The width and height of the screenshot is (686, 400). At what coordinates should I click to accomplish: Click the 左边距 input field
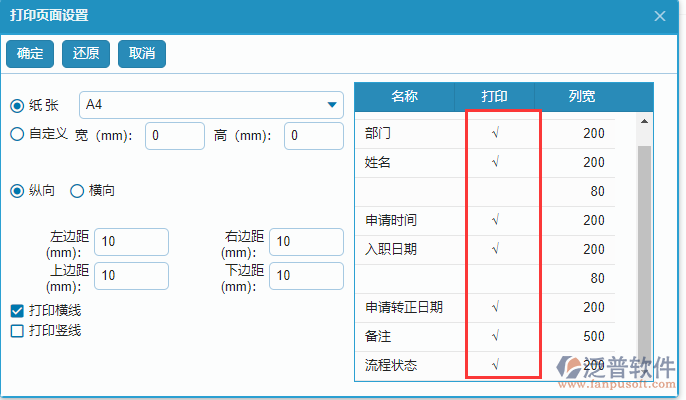131,242
